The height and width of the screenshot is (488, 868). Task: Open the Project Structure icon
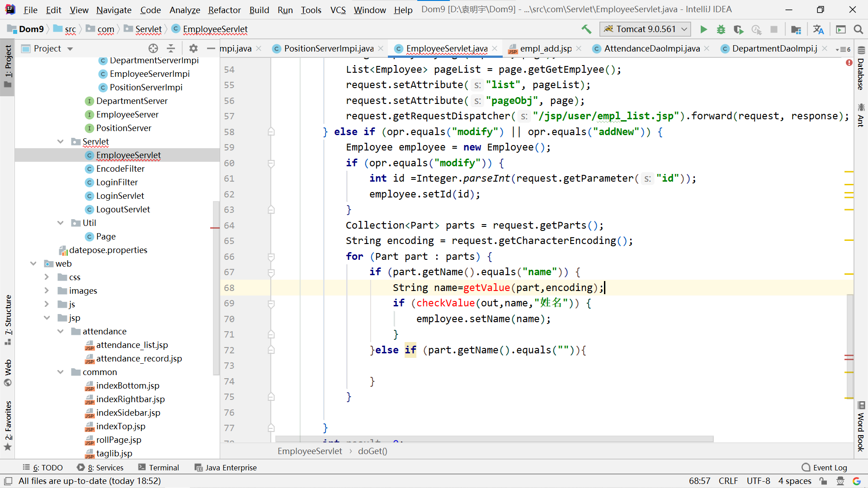(796, 29)
